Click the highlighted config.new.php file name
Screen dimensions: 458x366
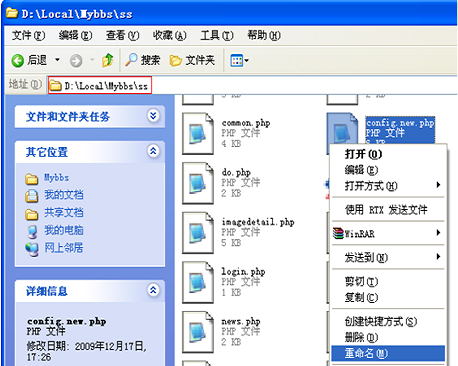400,123
